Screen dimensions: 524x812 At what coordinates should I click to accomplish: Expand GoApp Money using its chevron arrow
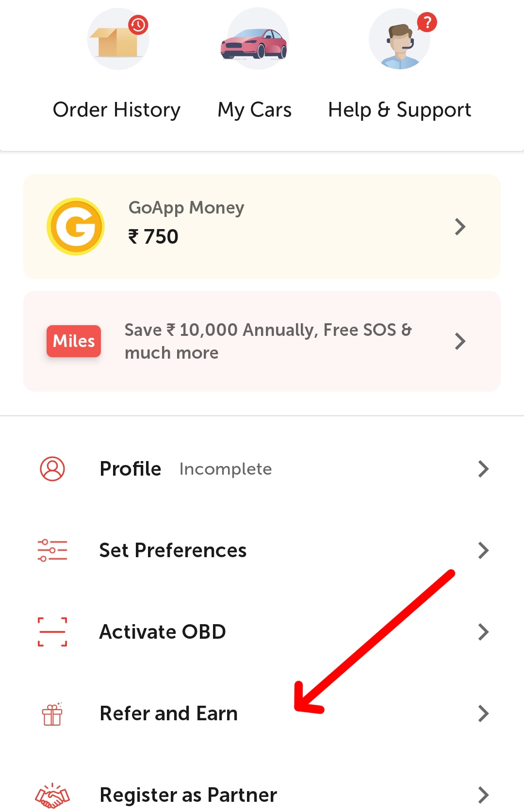(460, 227)
